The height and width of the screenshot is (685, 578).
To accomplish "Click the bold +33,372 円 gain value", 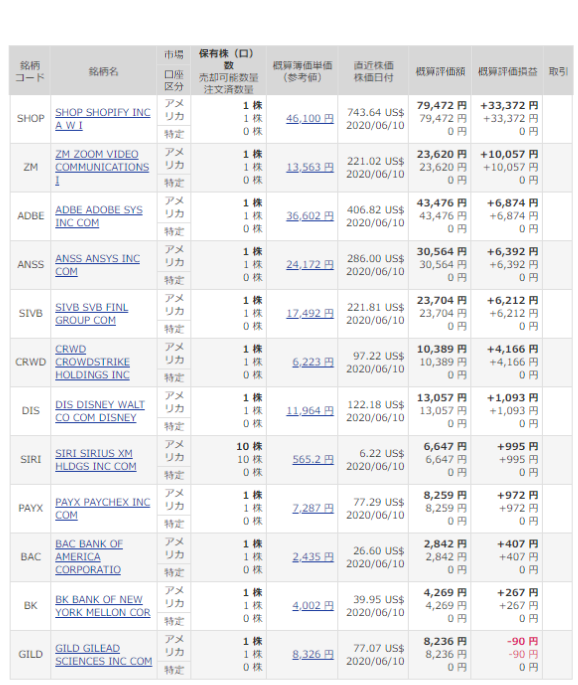I will (x=509, y=106).
